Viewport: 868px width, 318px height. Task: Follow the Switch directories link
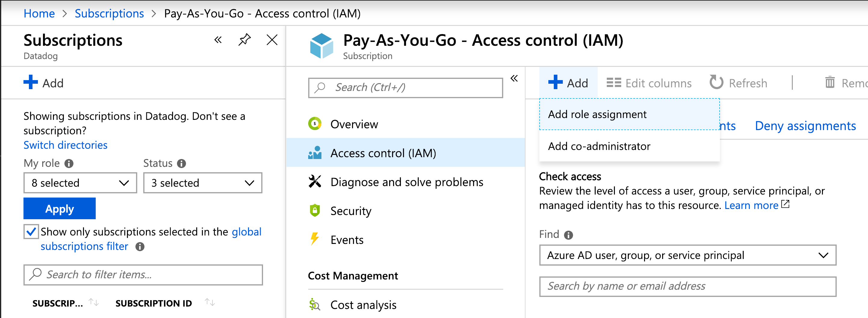click(x=65, y=145)
